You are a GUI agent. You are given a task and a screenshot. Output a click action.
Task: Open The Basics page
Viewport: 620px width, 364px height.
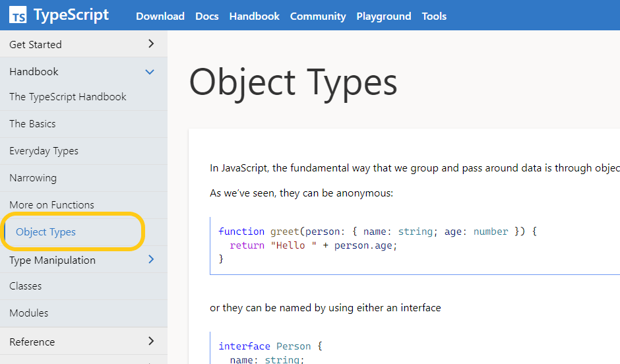32,124
